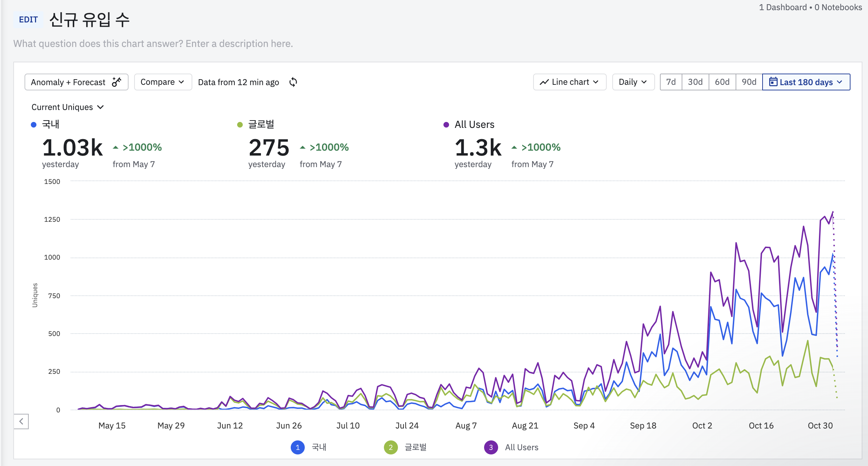Click the Jun 12 axis label
Screen dimensions: 868x466
pos(230,426)
